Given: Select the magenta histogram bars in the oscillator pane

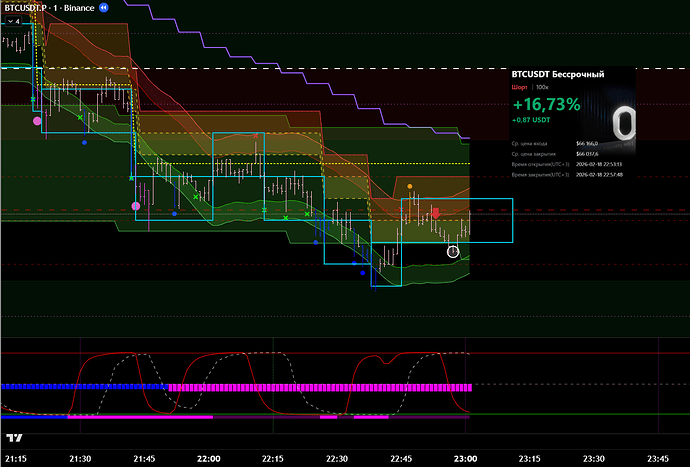Looking at the screenshot, I should pyautogui.click(x=320, y=387).
